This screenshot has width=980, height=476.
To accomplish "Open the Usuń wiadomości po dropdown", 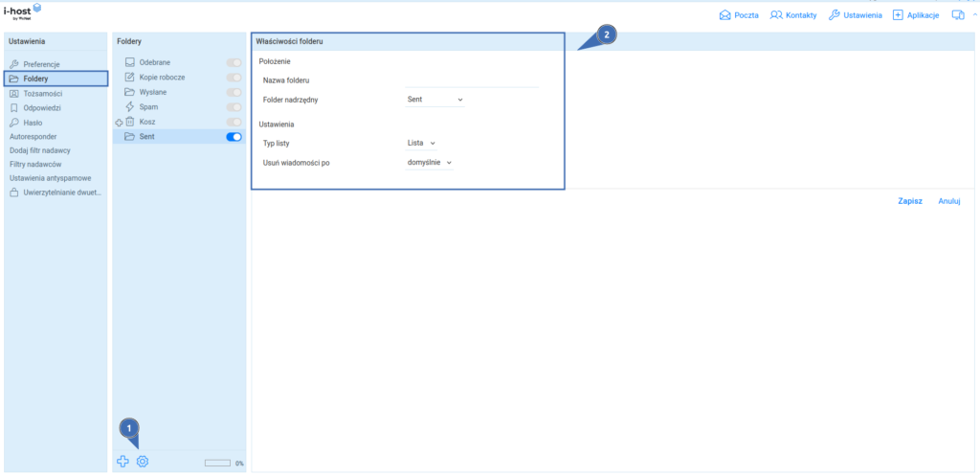I will click(x=429, y=163).
